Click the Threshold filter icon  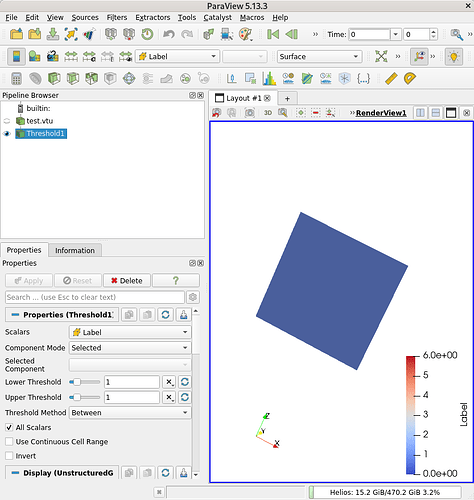pos(91,79)
